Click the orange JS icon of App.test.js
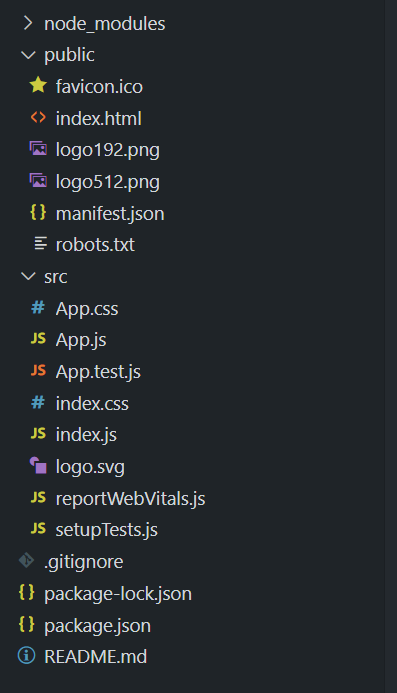This screenshot has width=397, height=693. tap(38, 370)
